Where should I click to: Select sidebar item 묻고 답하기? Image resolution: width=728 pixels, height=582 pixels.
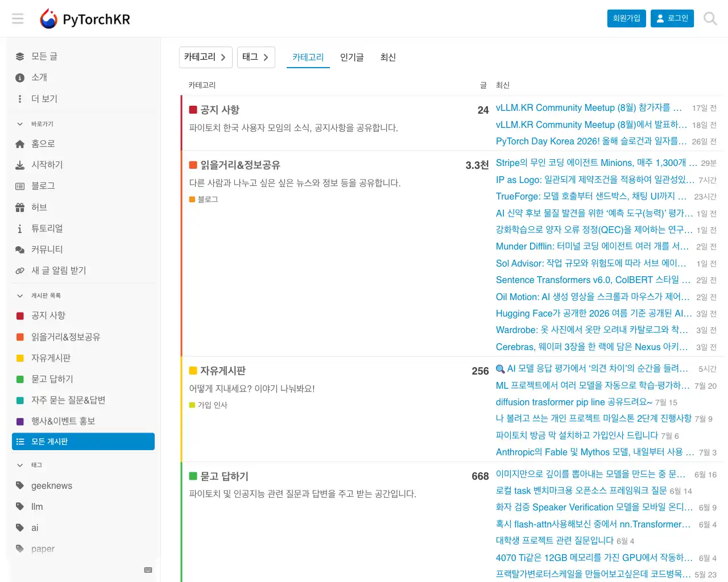pos(83,379)
